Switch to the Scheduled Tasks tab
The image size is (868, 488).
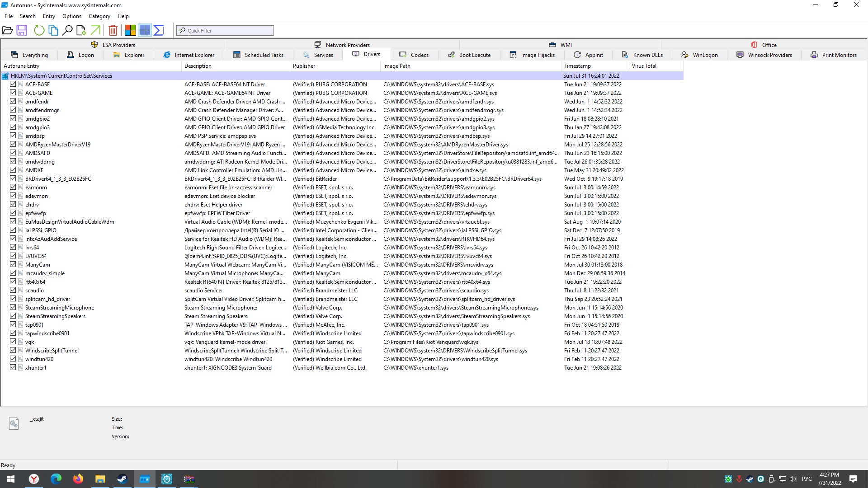coord(259,55)
